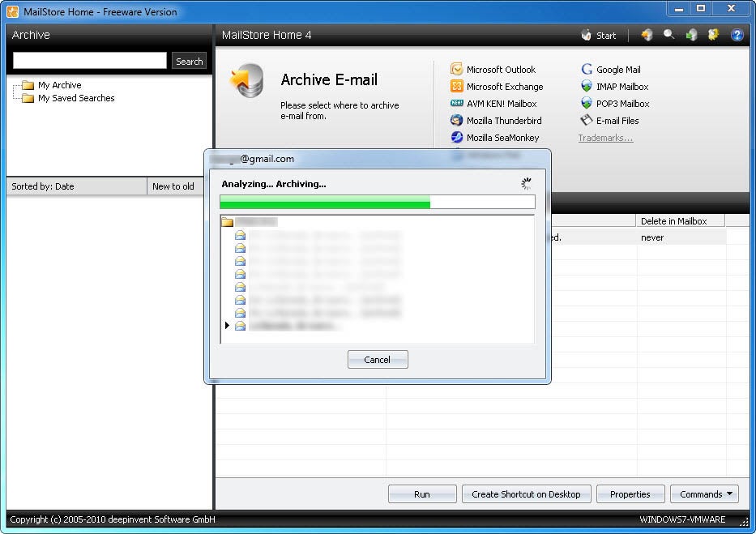The height and width of the screenshot is (534, 756).
Task: Open the Commands dropdown menu
Action: [704, 494]
